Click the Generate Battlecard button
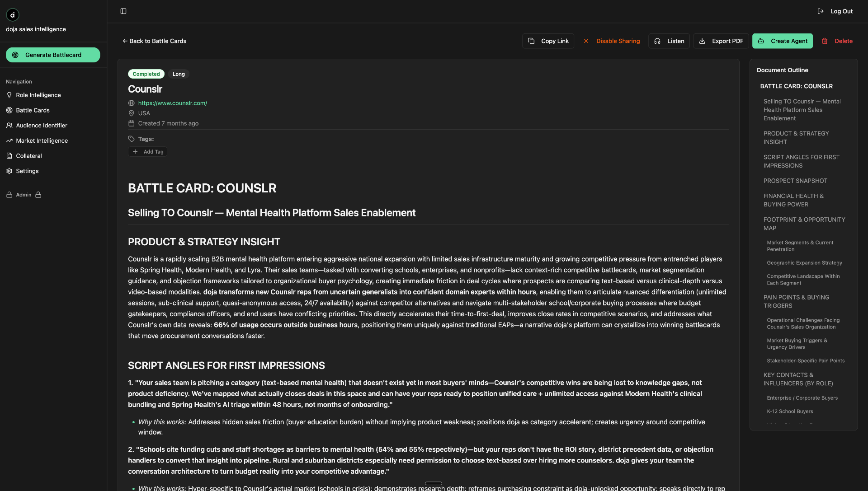Viewport: 868px width, 491px height. [x=53, y=55]
